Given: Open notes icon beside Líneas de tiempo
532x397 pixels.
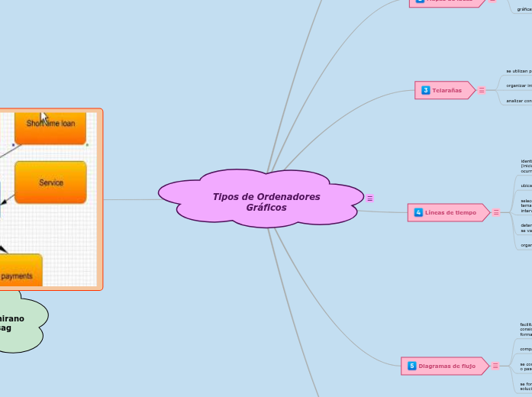Looking at the screenshot, I should [496, 212].
